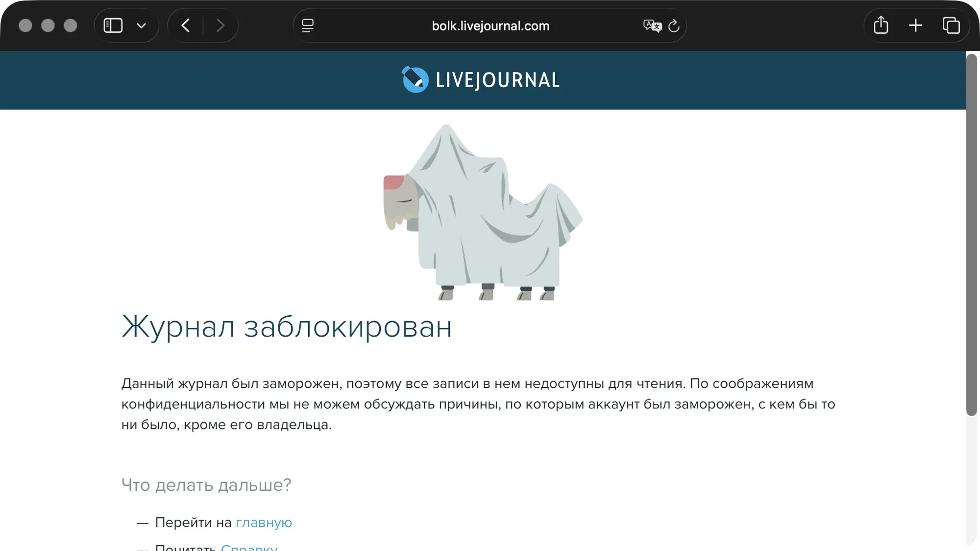Click the covered goat illustration

483,212
